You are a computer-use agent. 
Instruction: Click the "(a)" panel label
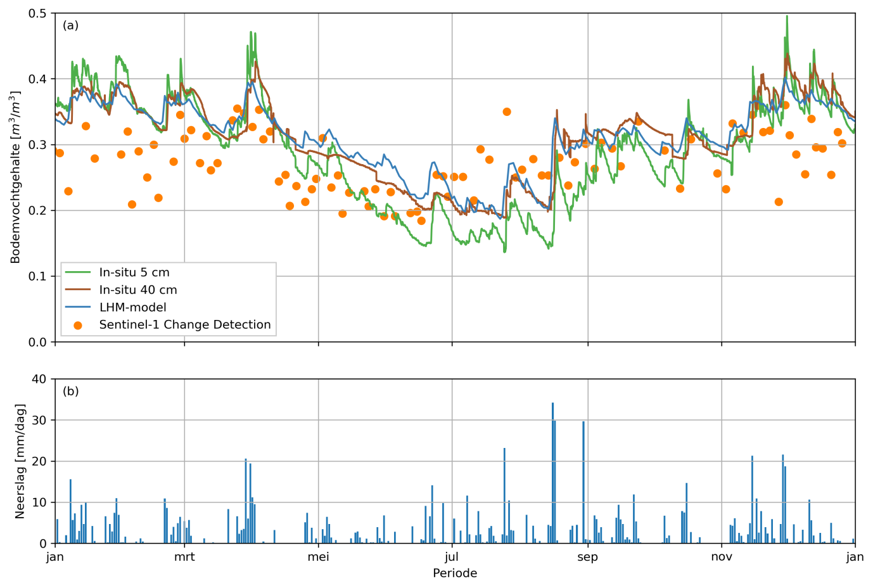click(70, 25)
